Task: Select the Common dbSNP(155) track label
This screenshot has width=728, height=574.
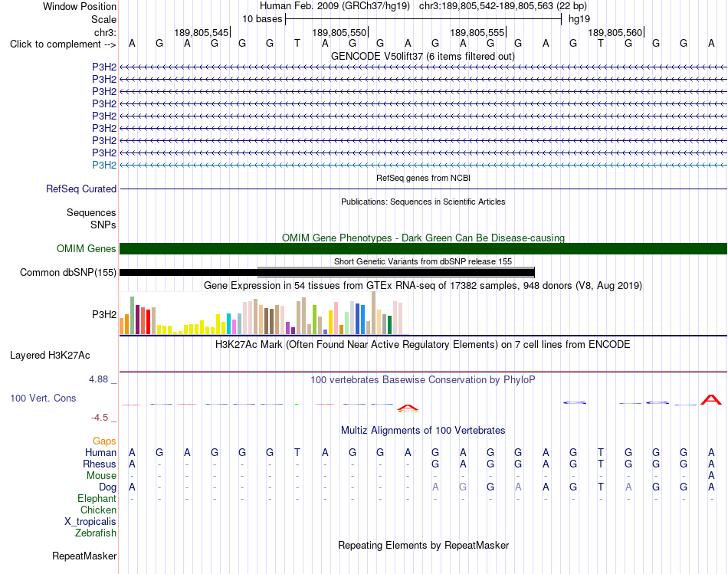Action: (x=67, y=272)
